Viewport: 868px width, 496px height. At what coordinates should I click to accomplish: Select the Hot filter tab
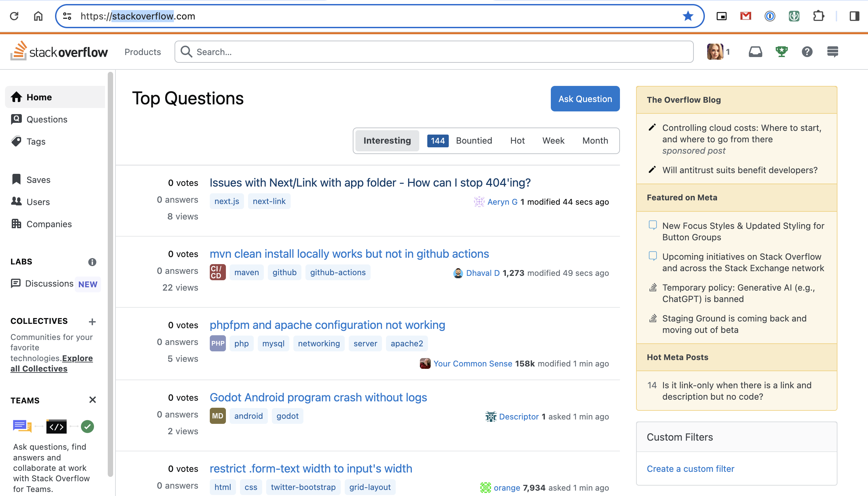tap(517, 141)
